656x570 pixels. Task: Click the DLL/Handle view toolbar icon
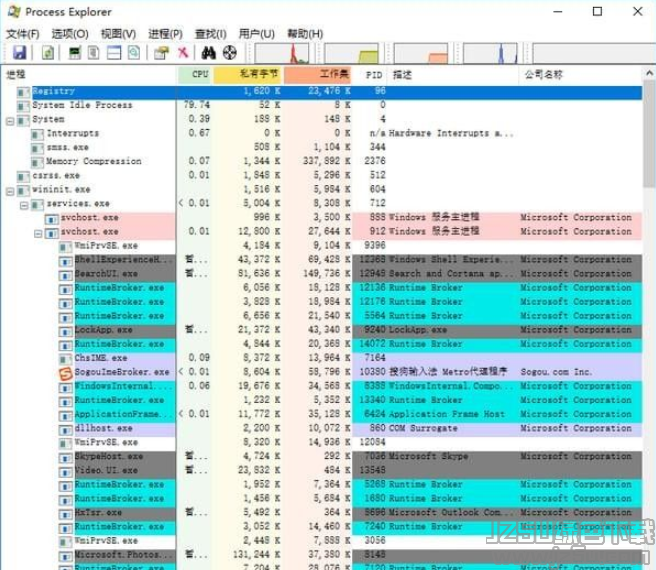click(134, 53)
